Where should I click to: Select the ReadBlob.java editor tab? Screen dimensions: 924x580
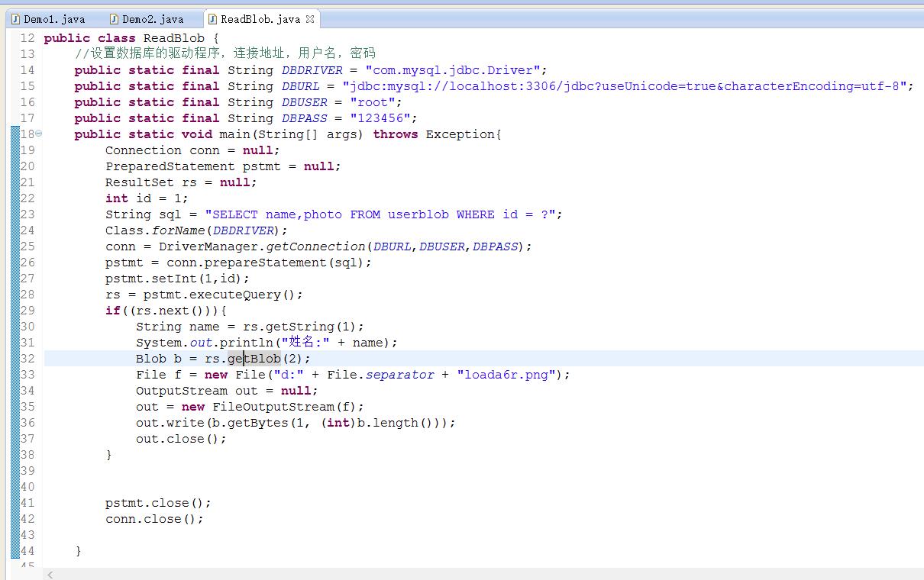(260, 19)
